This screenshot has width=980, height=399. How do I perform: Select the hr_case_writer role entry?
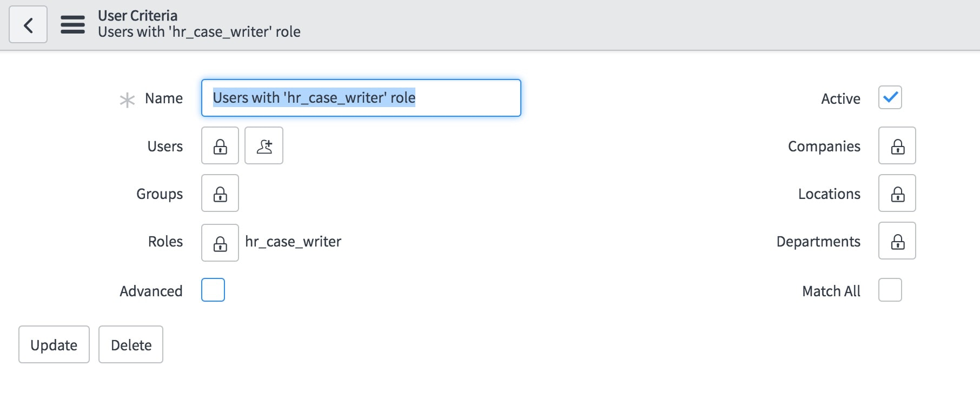tap(293, 241)
